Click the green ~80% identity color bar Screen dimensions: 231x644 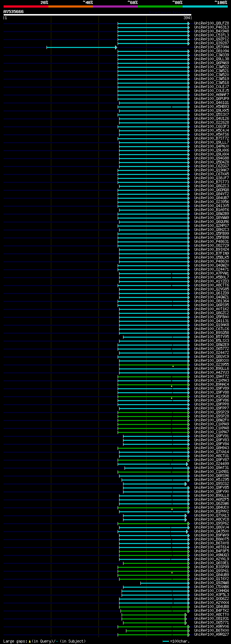coord(160,6)
